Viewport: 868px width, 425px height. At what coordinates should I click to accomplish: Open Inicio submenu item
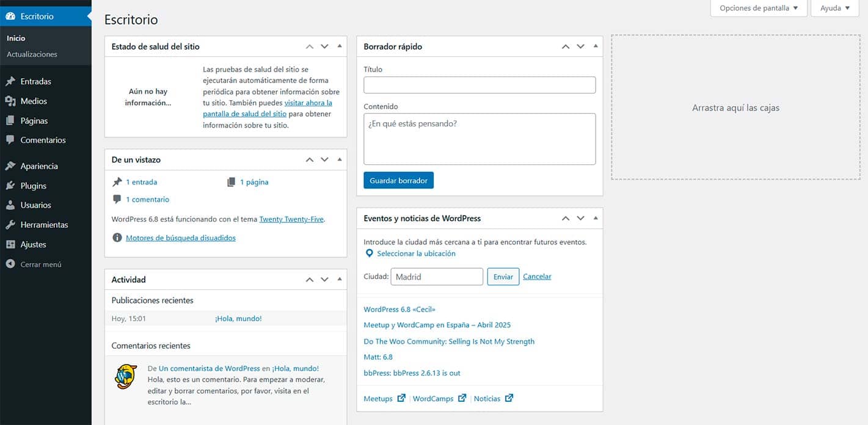click(16, 38)
